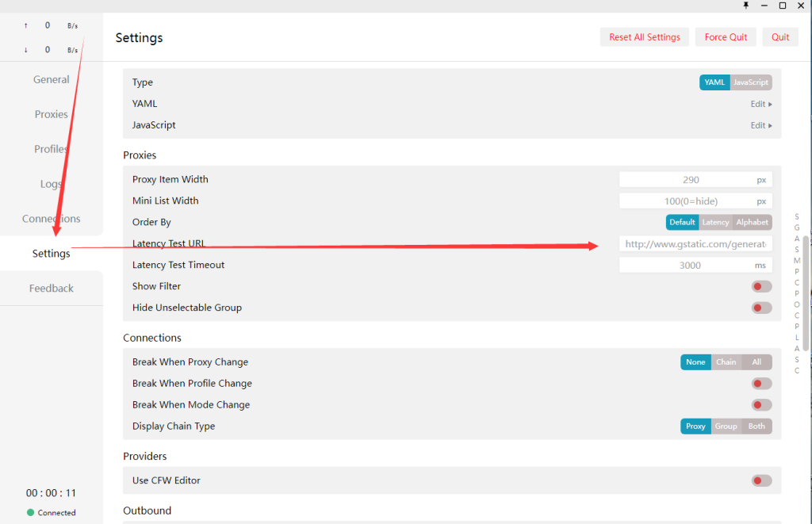The height and width of the screenshot is (524, 812).
Task: Click the Proxies section heading in settings
Action: (x=140, y=155)
